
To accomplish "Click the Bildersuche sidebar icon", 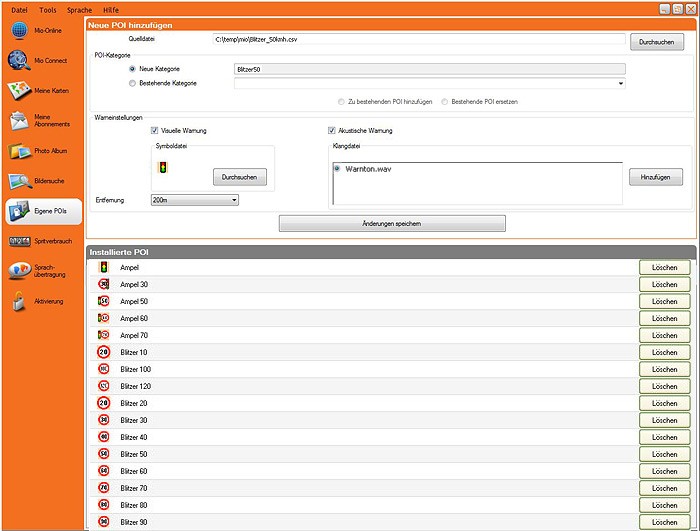I will (20, 181).
